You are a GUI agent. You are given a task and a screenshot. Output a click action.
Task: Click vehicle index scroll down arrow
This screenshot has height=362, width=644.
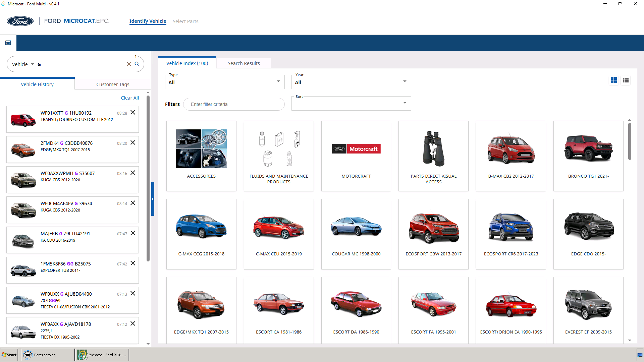coord(630,341)
